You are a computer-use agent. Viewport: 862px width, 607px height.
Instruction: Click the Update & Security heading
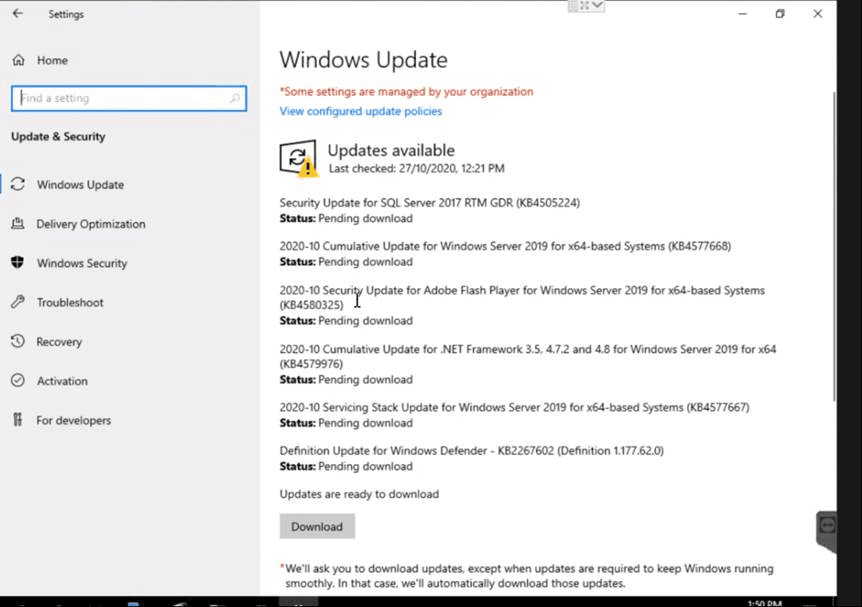(58, 136)
